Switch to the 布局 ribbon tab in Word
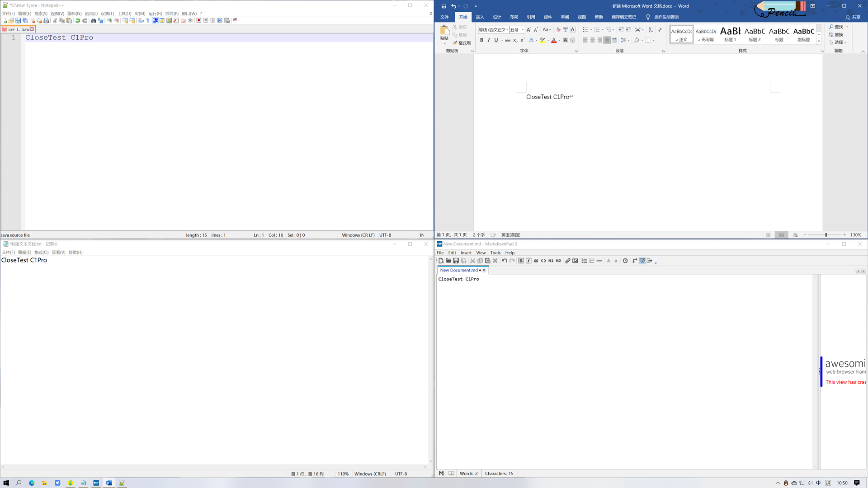Screen dimensions: 868x488 click(514, 17)
